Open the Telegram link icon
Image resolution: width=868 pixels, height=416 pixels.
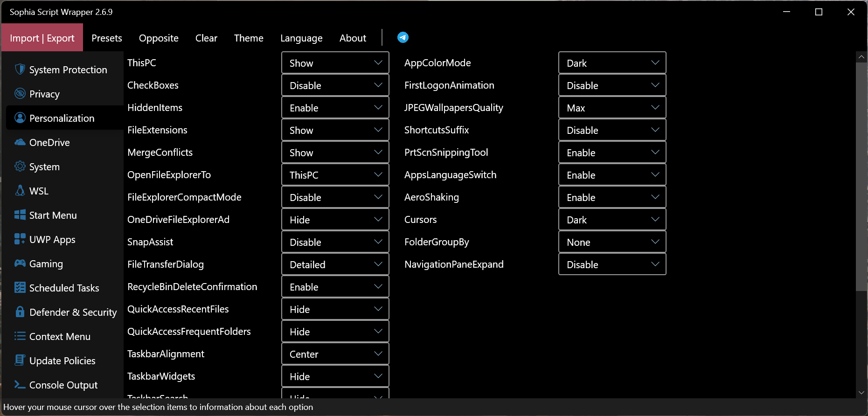(x=403, y=37)
